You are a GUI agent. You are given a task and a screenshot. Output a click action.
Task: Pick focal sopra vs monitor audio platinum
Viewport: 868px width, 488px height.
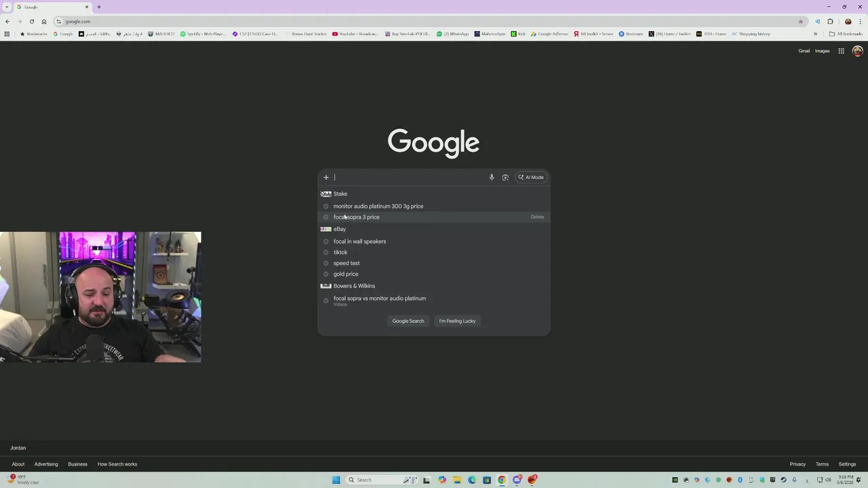click(434, 300)
